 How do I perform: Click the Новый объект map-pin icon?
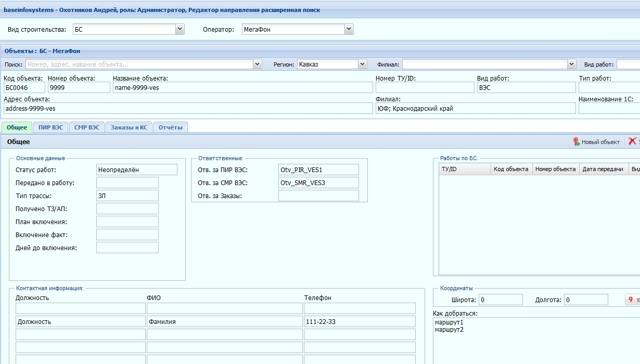click(577, 141)
